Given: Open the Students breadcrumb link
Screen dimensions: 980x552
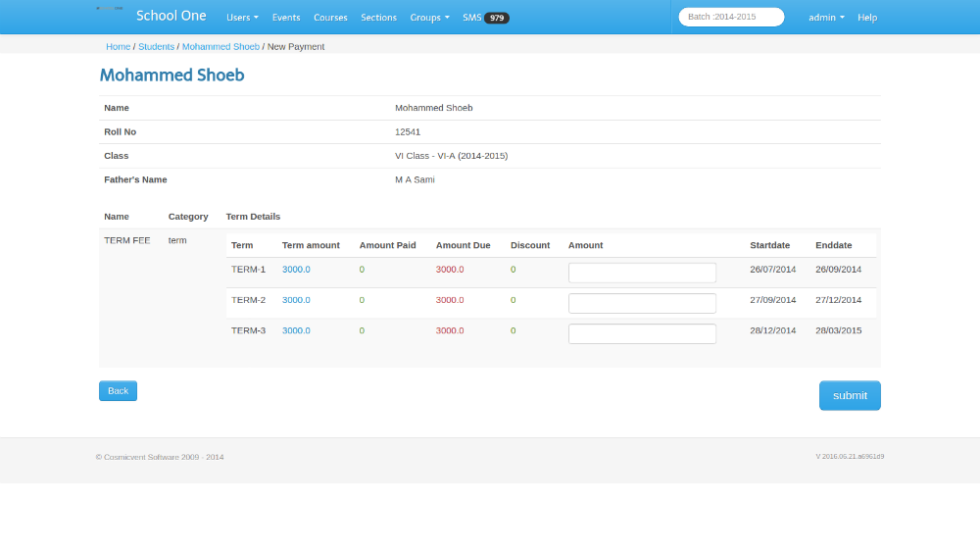Looking at the screenshot, I should (156, 46).
